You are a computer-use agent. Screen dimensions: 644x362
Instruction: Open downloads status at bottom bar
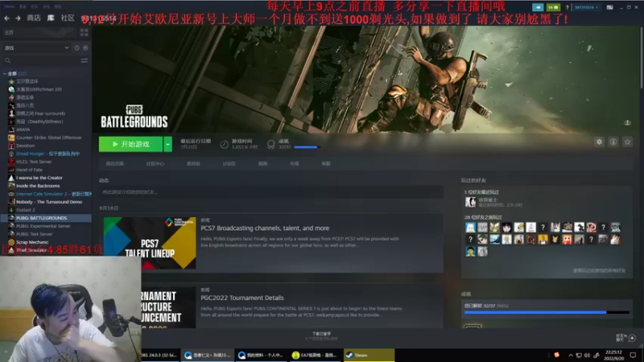pos(321,336)
